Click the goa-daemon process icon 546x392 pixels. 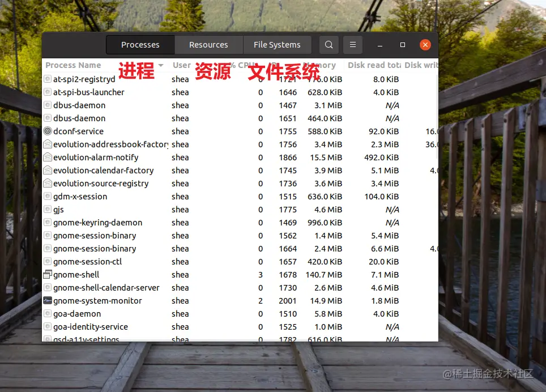tap(48, 314)
